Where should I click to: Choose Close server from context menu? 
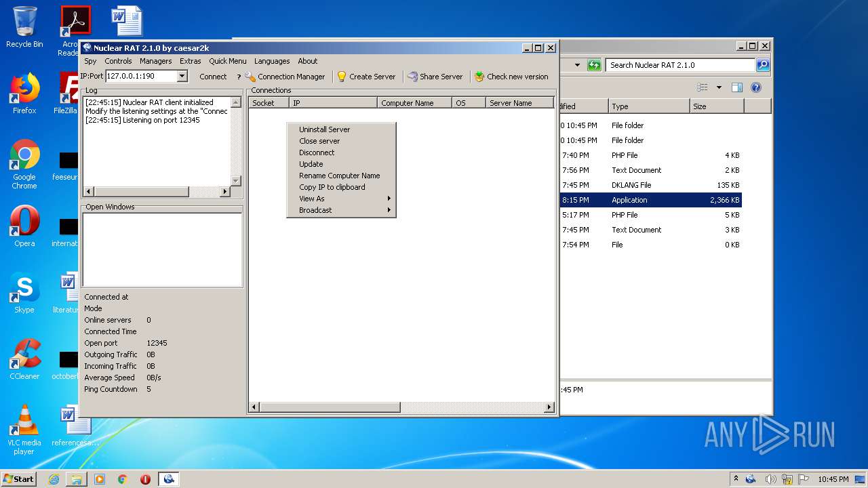pos(341,141)
